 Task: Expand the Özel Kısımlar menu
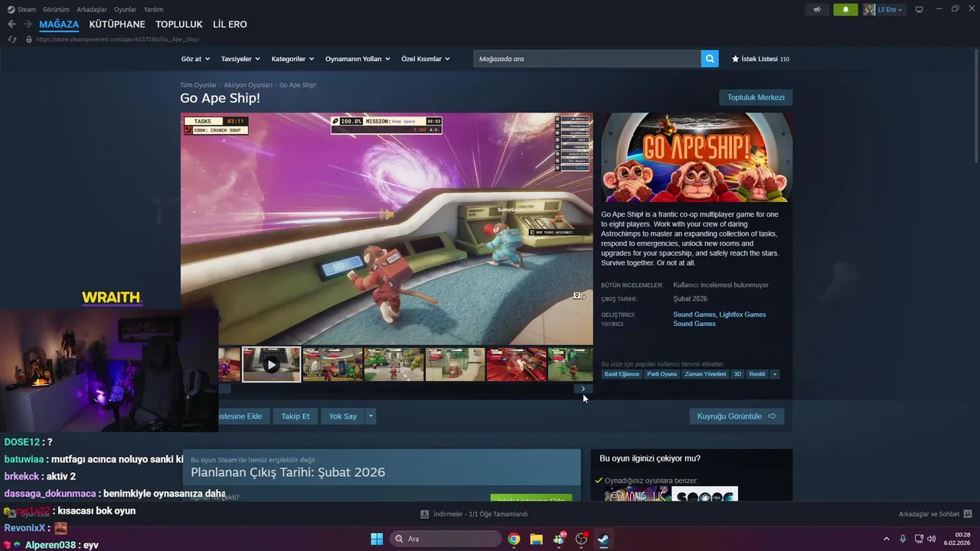[x=426, y=59]
